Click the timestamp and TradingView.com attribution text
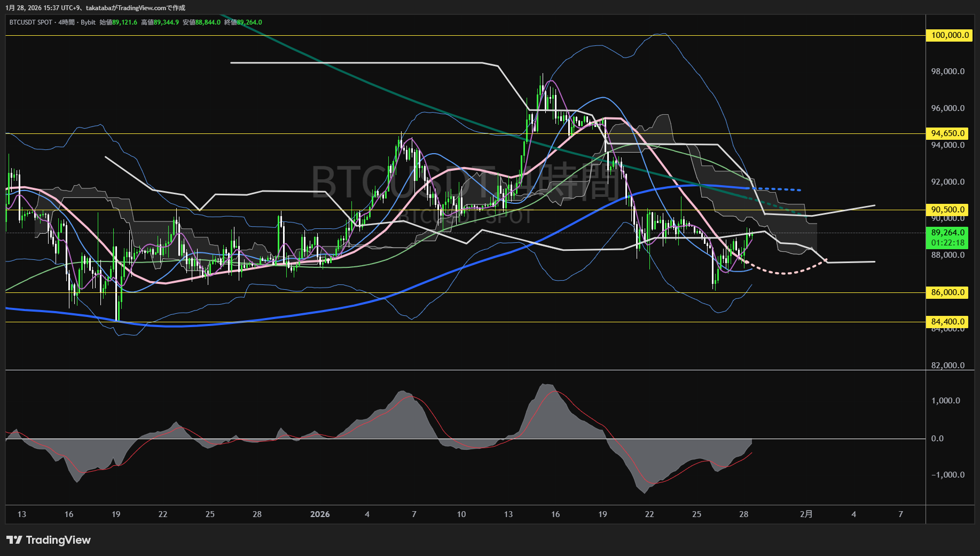Screen dimensions: 980x556 click(95, 7)
